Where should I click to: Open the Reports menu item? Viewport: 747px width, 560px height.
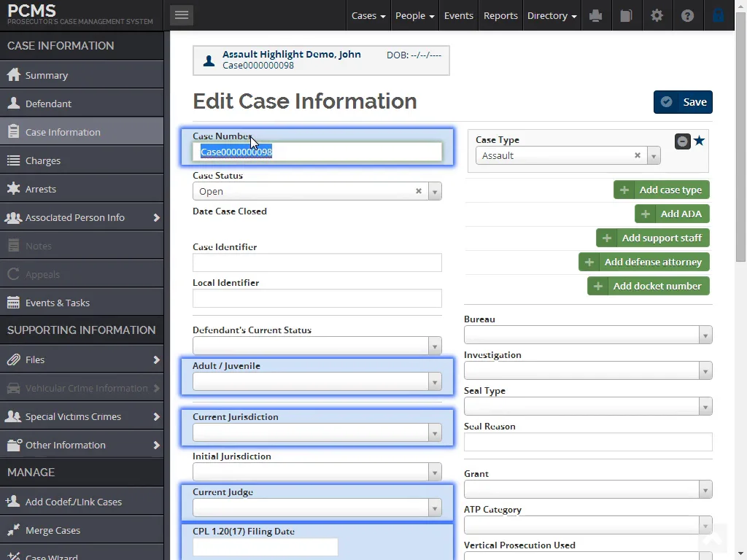pyautogui.click(x=500, y=15)
